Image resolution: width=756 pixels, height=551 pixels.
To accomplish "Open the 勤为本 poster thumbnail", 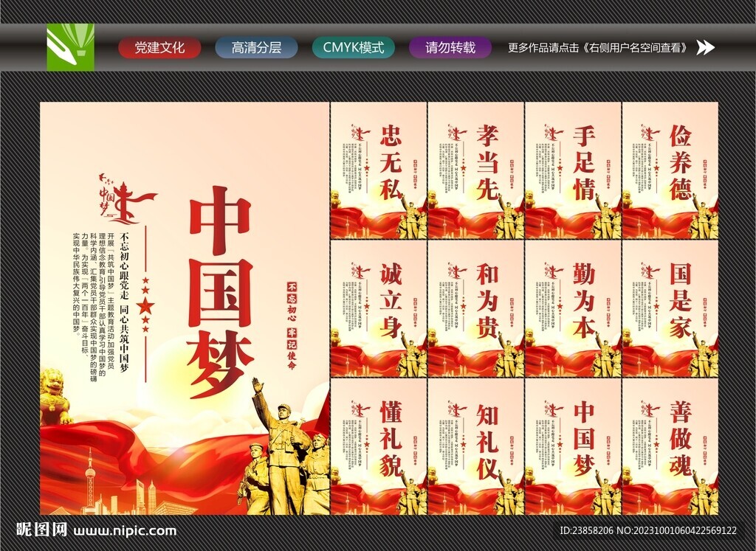I will pos(573,309).
